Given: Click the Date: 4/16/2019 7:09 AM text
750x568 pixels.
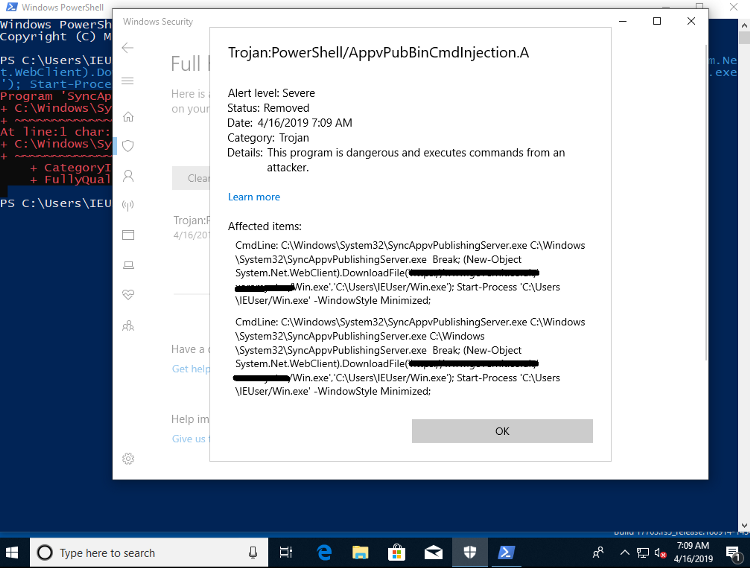Looking at the screenshot, I should [x=290, y=123].
